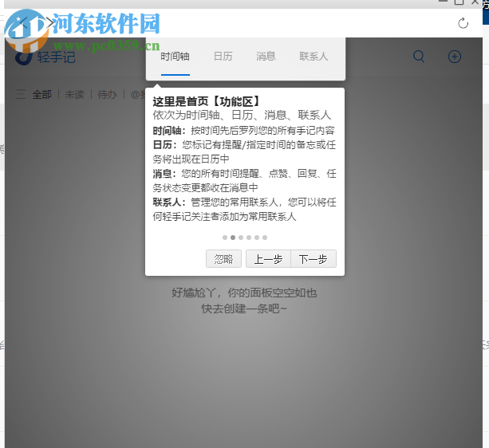Select the first guide page dot
Screen dimensions: 489x448
(225, 238)
